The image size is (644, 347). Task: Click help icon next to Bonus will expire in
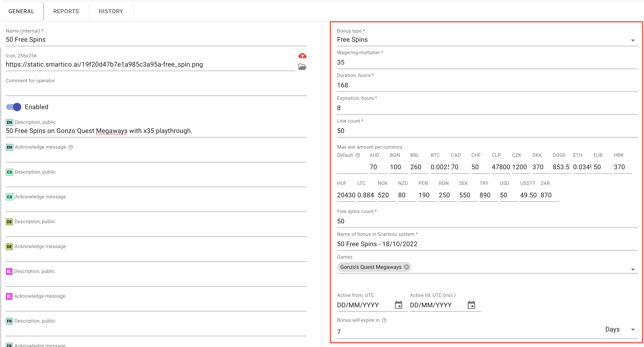click(384, 320)
